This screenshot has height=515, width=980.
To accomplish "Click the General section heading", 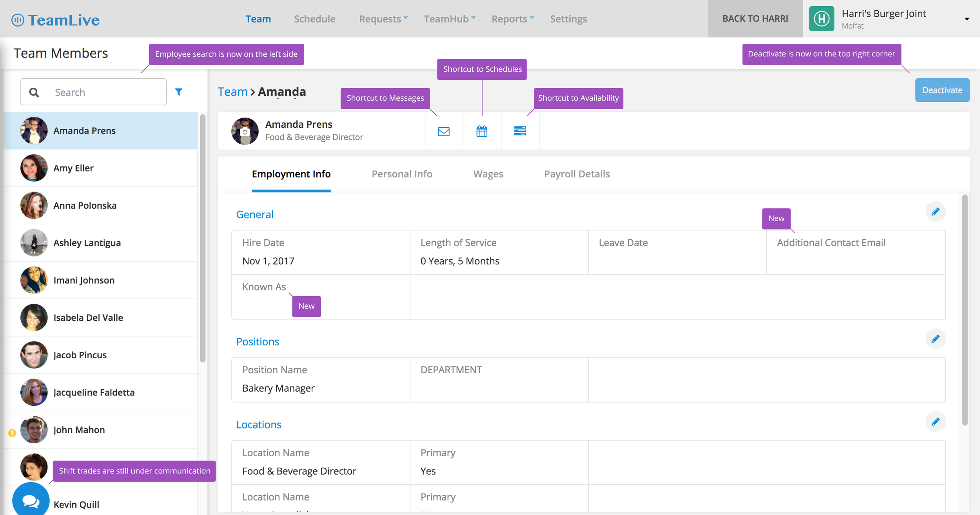I will 255,215.
